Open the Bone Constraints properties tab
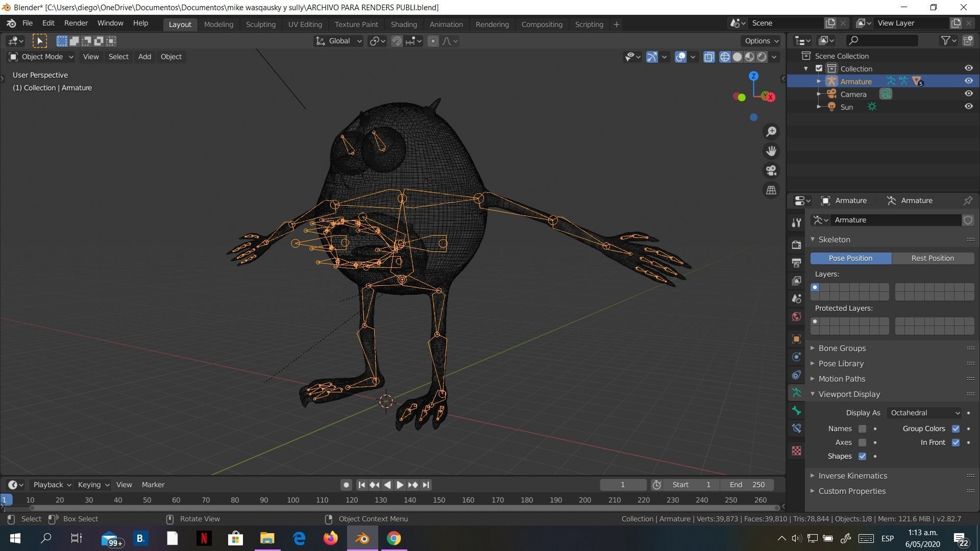980x551 pixels. (x=796, y=428)
